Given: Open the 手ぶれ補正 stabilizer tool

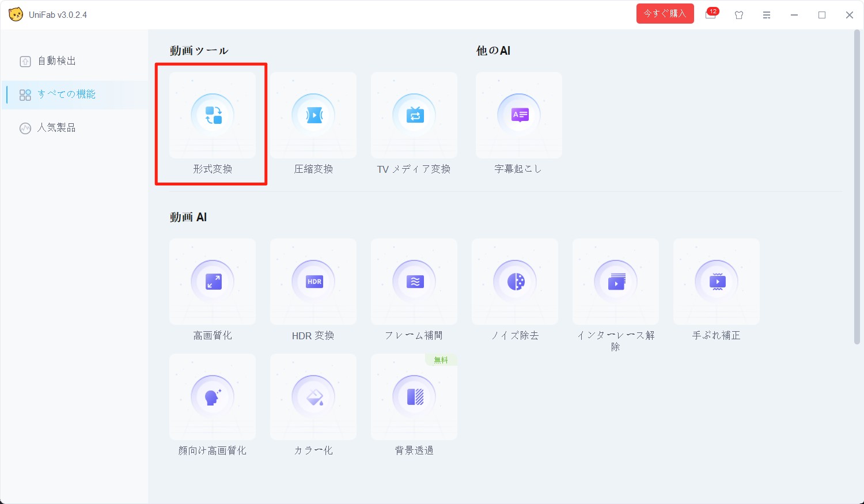Looking at the screenshot, I should click(717, 282).
